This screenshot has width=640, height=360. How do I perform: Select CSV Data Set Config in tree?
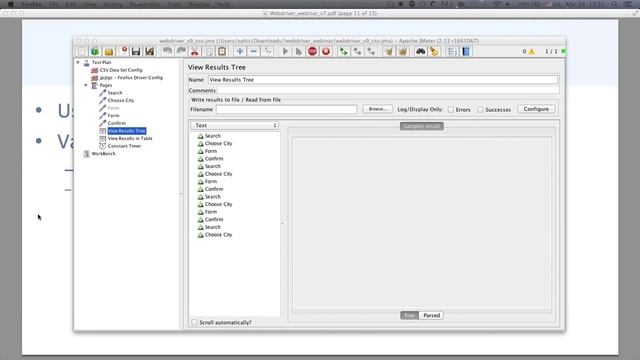[121, 70]
